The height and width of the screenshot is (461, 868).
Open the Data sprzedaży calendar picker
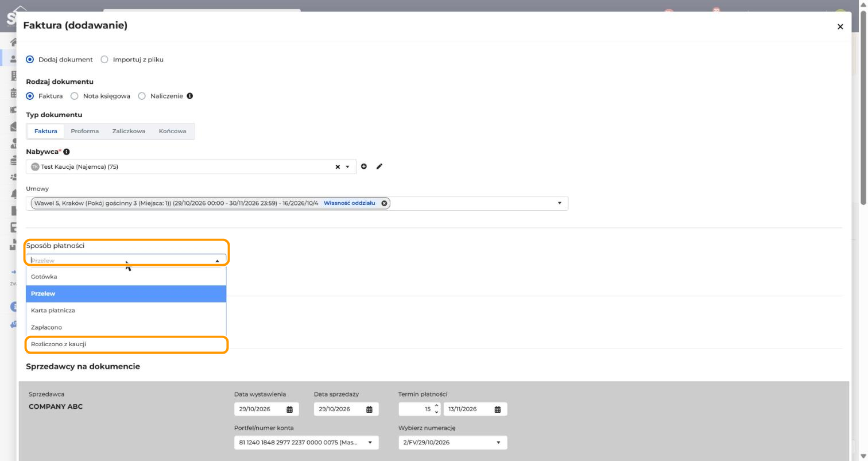369,409
